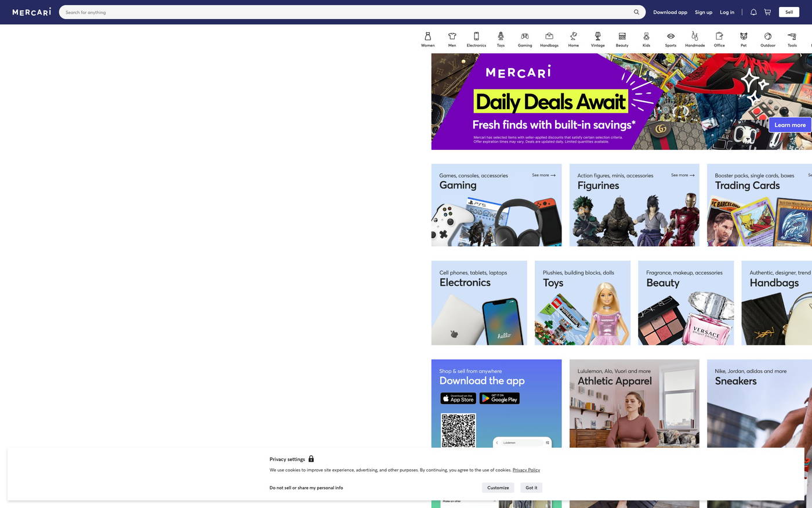Click the Log in link

pos(727,12)
